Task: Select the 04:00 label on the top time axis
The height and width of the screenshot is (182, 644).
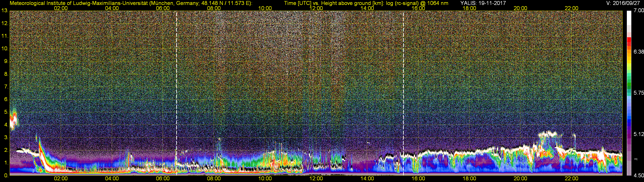Action: (x=112, y=8)
